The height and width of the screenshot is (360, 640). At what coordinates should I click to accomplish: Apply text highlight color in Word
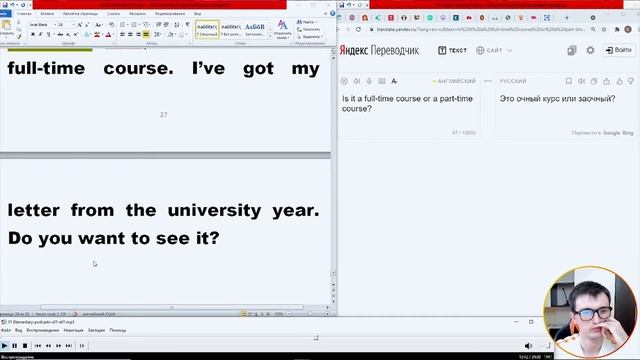tap(97, 34)
